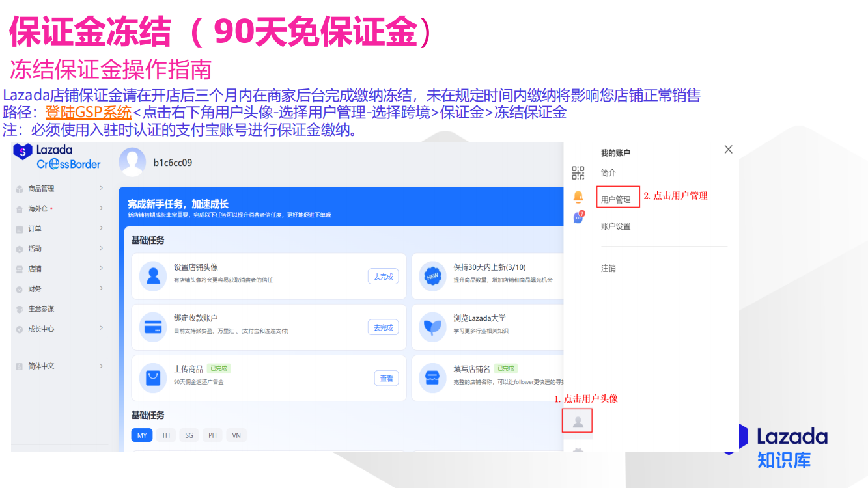The width and height of the screenshot is (868, 488).
Task: Click the 绑定收款账户 card icon
Action: (153, 327)
